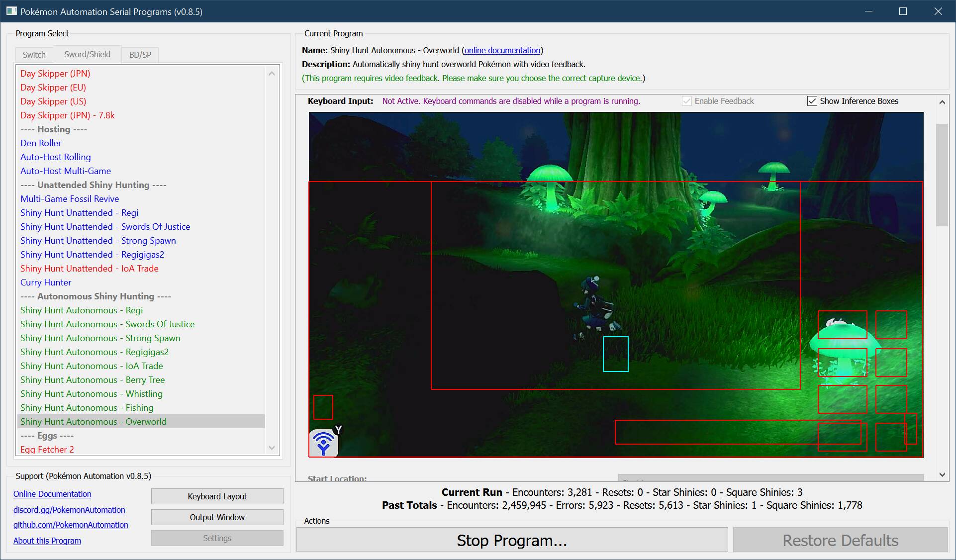Open the Output Window
956x560 pixels.
pyautogui.click(x=217, y=517)
